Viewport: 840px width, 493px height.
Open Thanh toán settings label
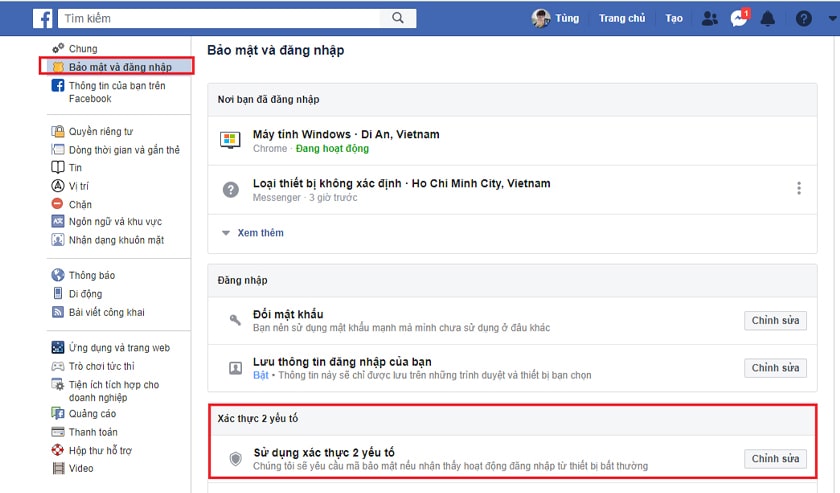93,432
